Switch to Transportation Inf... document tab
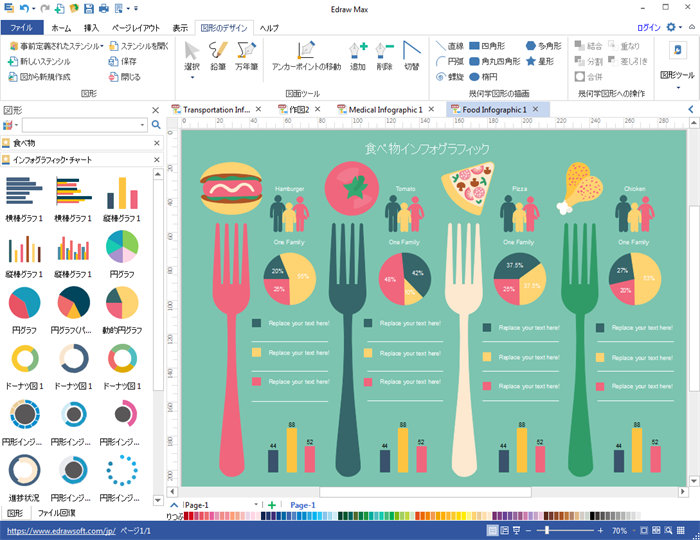Screen dimensions: 700x540 tap(216, 110)
